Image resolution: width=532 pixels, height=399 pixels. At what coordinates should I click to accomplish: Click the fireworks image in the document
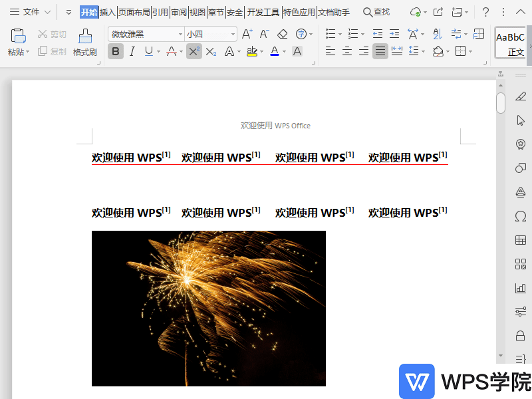point(208,308)
